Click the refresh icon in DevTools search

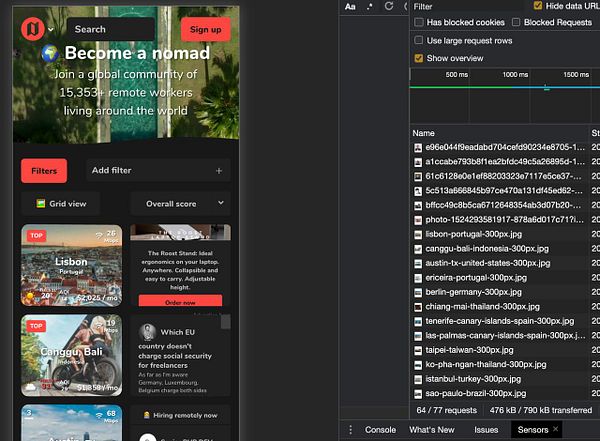click(388, 6)
